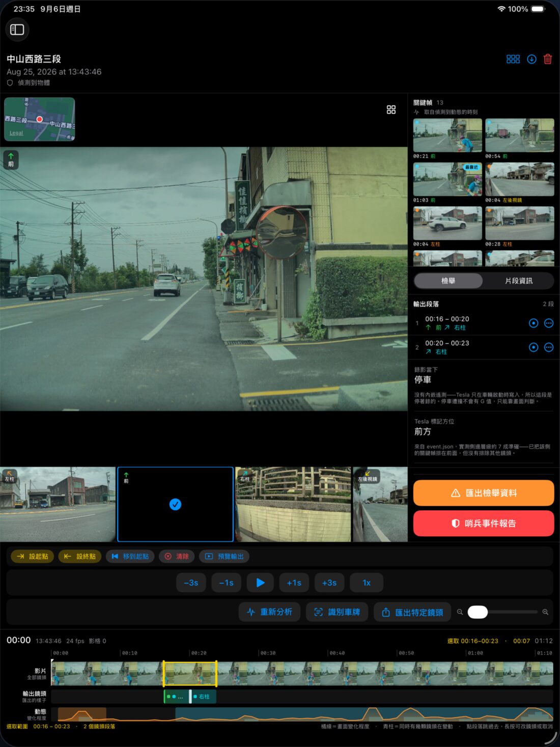Click the camera layout grid icon above video

[x=391, y=109]
